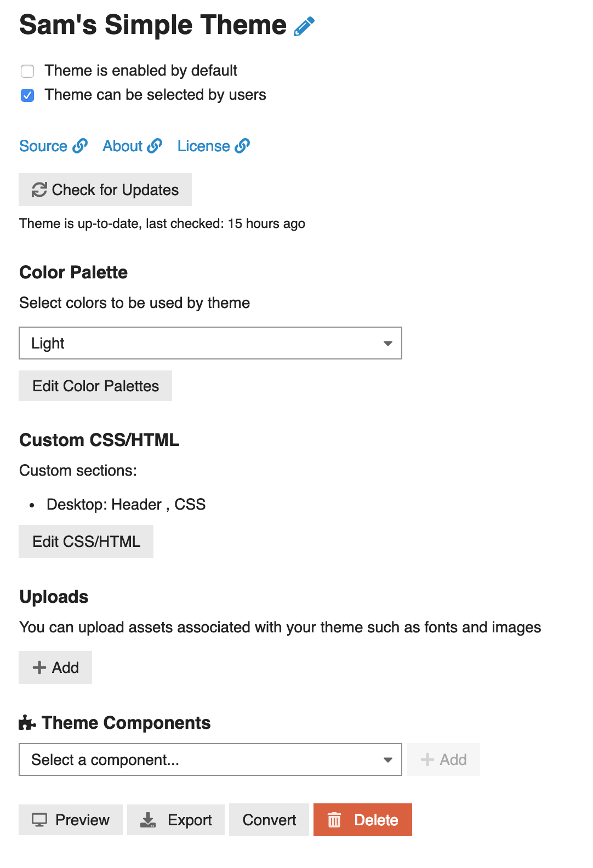Click the Theme Components heading

[x=126, y=723]
